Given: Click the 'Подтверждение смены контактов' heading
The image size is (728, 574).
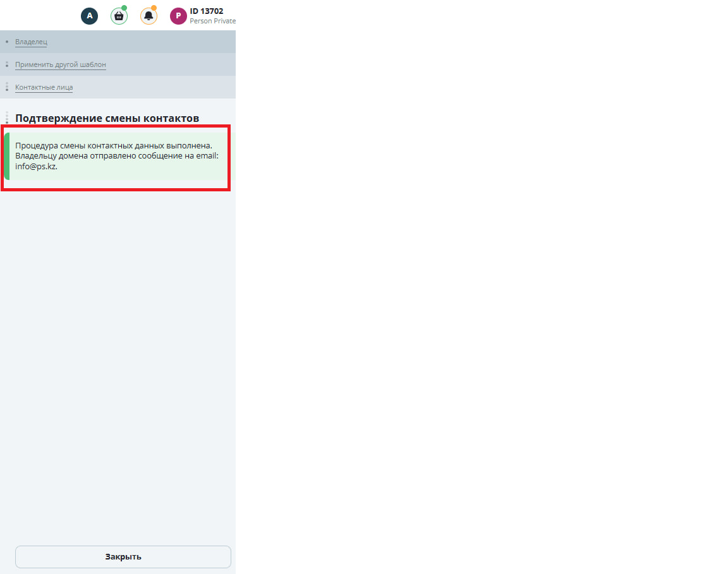Looking at the screenshot, I should [x=107, y=118].
